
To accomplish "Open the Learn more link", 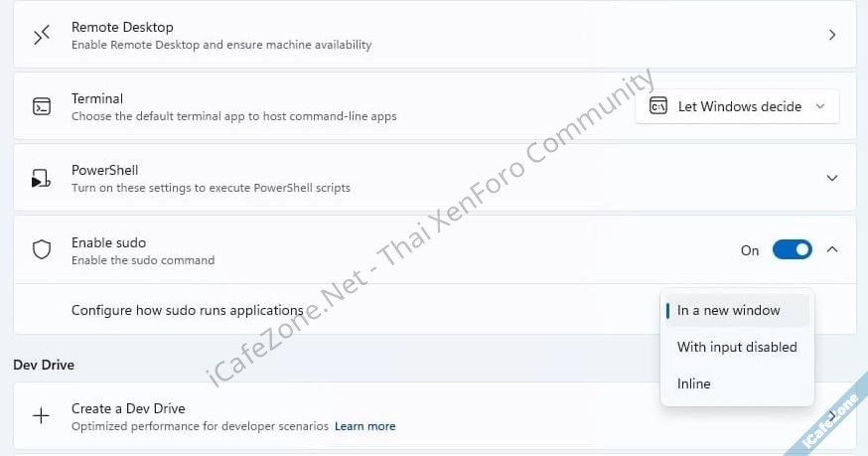I will click(x=364, y=426).
